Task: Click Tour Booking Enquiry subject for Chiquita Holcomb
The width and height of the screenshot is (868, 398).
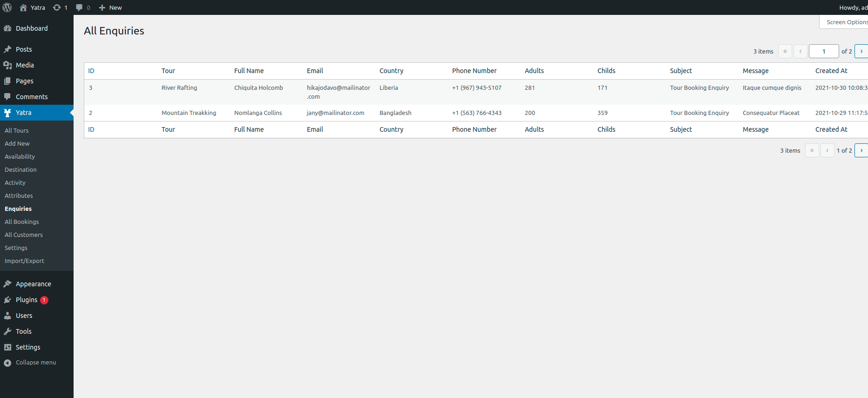Action: 699,88
